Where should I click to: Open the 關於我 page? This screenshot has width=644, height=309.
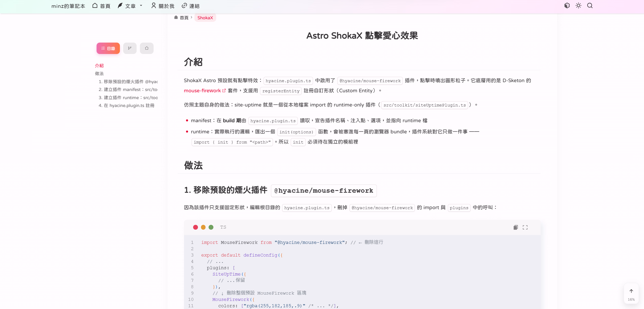coord(163,6)
